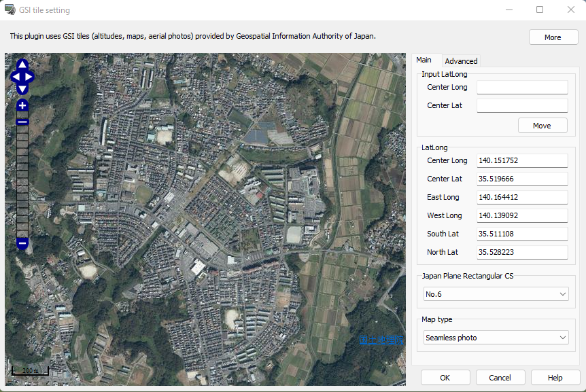
Task: Click the Input LatLong Center Lat field
Action: [521, 106]
